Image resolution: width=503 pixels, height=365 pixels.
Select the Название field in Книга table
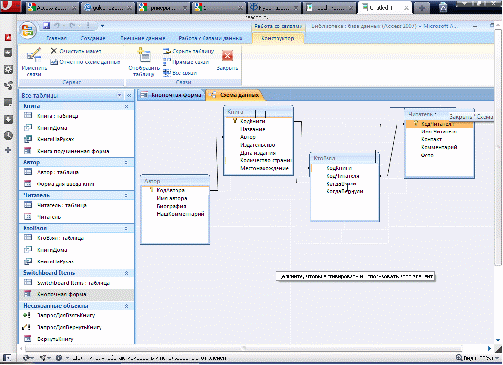[x=253, y=129]
